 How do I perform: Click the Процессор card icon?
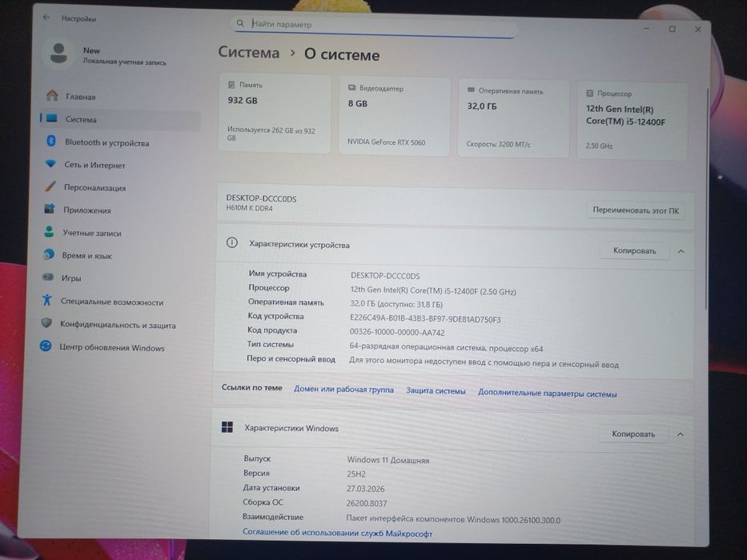tap(590, 94)
